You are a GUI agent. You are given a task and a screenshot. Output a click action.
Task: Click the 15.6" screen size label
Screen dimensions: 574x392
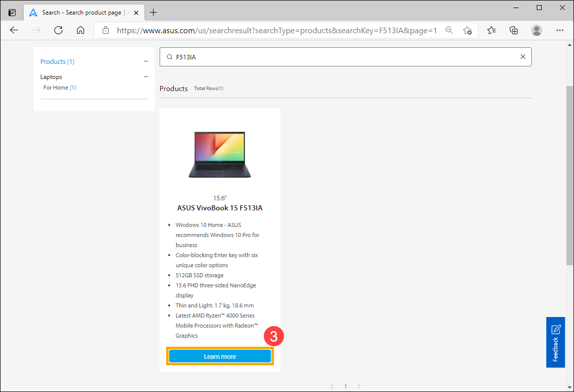220,198
